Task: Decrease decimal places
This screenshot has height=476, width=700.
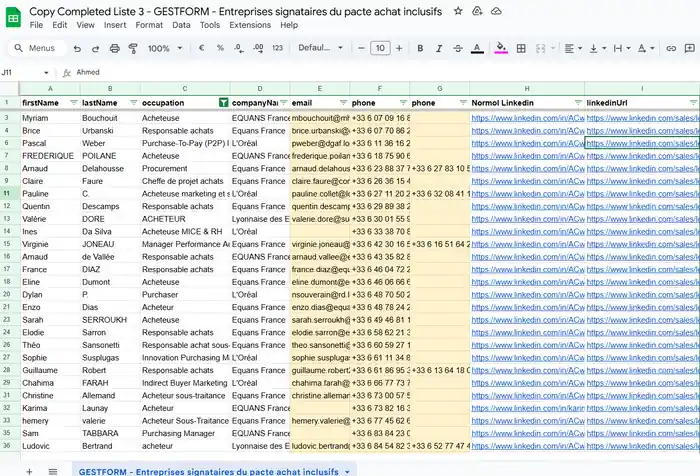Action: pos(239,48)
